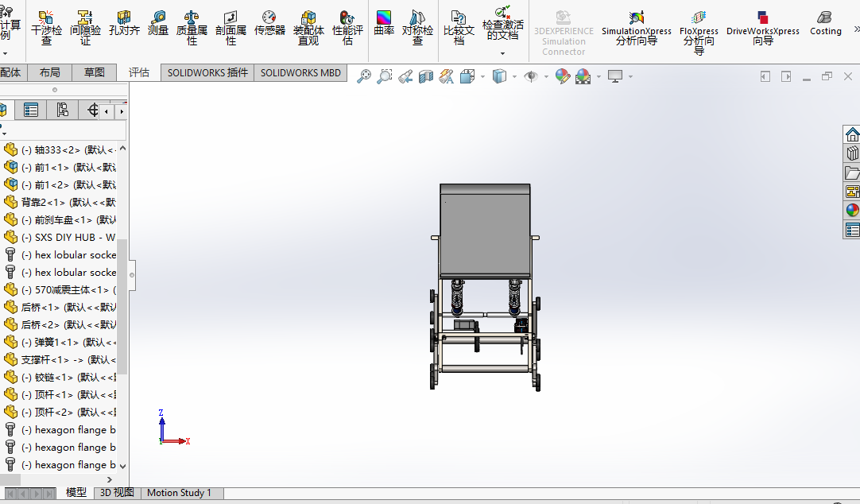Click Check Active Document (检查激活的文档)

point(502,23)
